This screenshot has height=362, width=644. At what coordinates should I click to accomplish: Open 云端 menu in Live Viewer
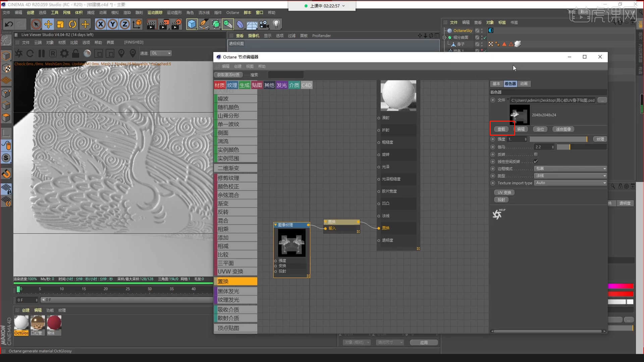pyautogui.click(x=38, y=43)
